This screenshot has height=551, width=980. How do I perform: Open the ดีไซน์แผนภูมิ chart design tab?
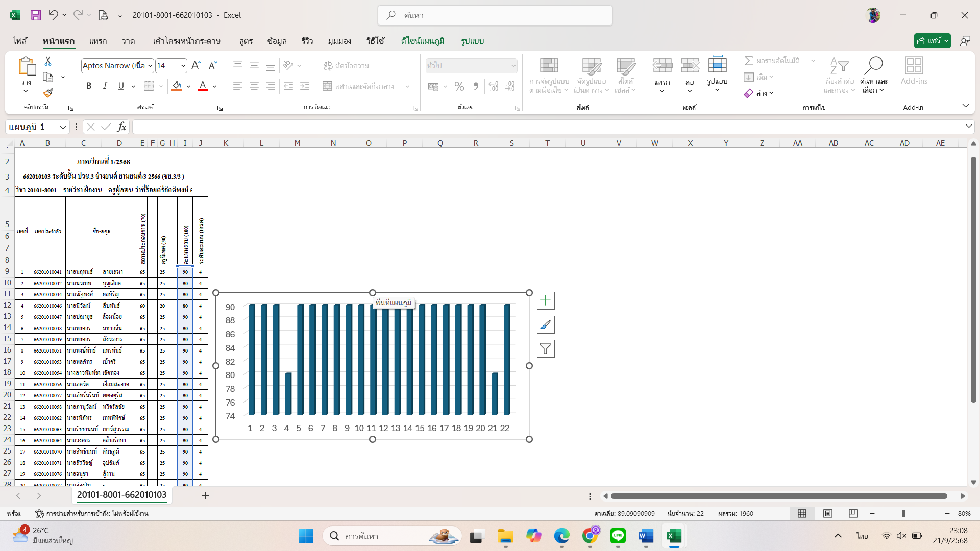tap(422, 41)
